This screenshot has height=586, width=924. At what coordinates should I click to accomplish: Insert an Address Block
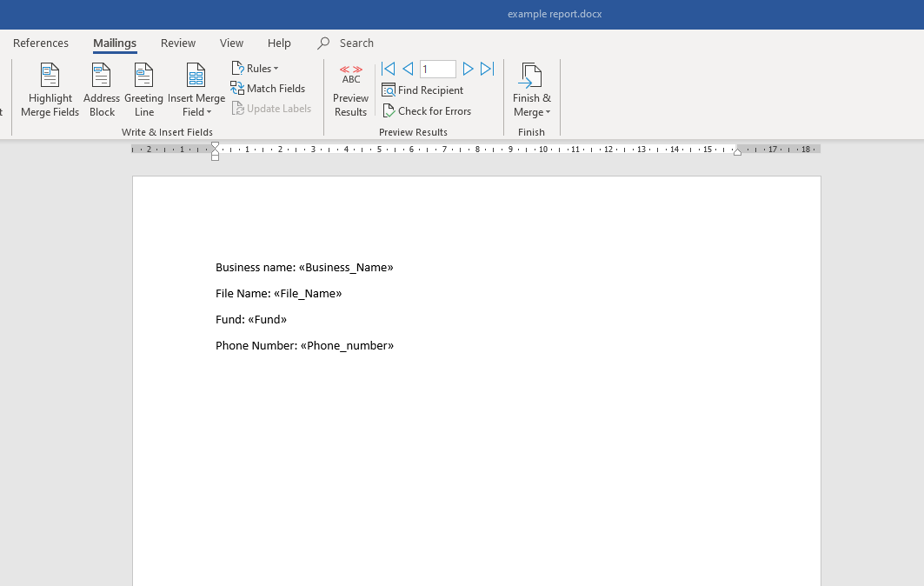(x=102, y=90)
